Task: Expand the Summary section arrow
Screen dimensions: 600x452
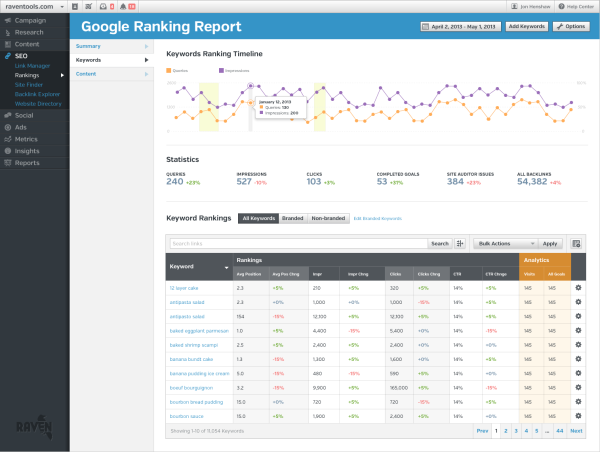Action: [x=146, y=46]
